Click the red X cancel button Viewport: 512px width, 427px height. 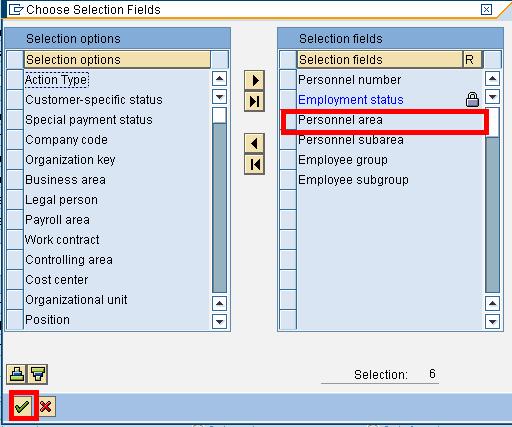pyautogui.click(x=46, y=406)
